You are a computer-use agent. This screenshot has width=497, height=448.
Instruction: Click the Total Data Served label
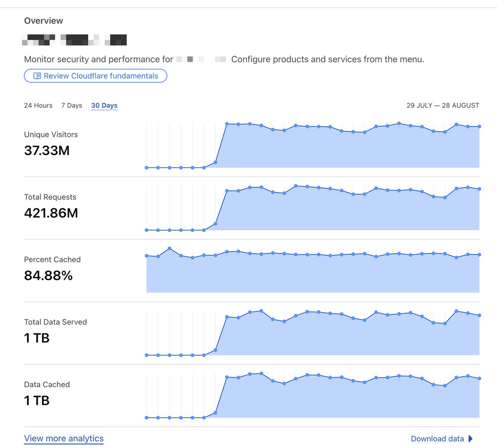55,322
